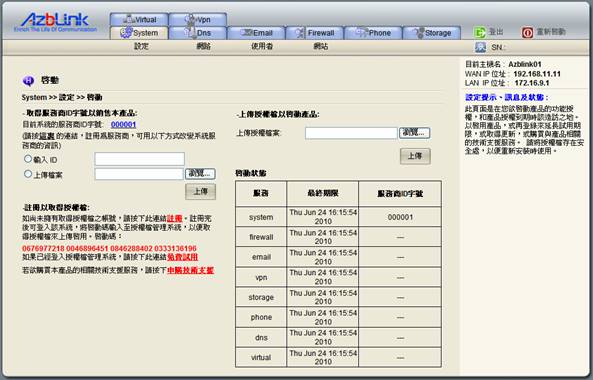Open the Email tab

(x=256, y=33)
